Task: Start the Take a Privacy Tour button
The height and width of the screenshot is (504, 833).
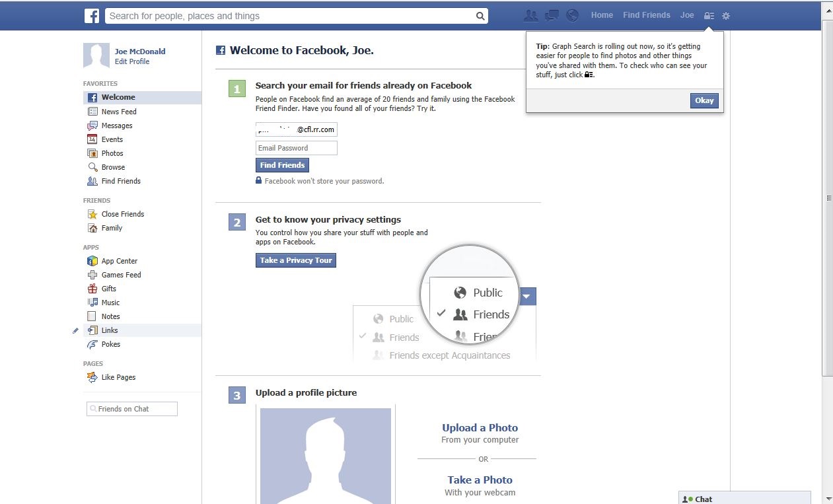Action: (296, 260)
